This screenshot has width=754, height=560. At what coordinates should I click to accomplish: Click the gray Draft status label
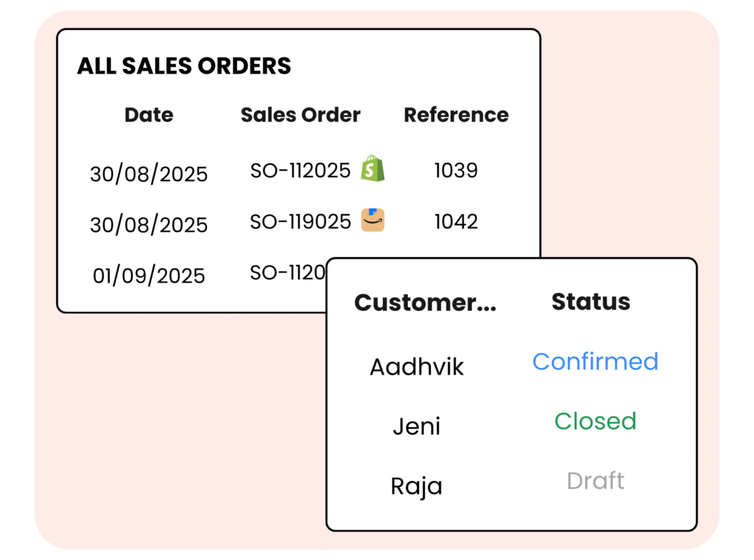pyautogui.click(x=595, y=481)
